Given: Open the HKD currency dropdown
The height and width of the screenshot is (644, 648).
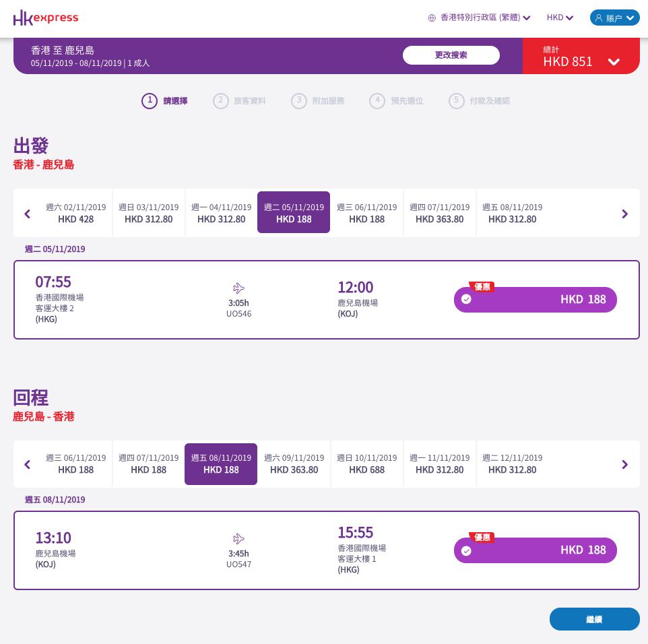Looking at the screenshot, I should [x=560, y=18].
